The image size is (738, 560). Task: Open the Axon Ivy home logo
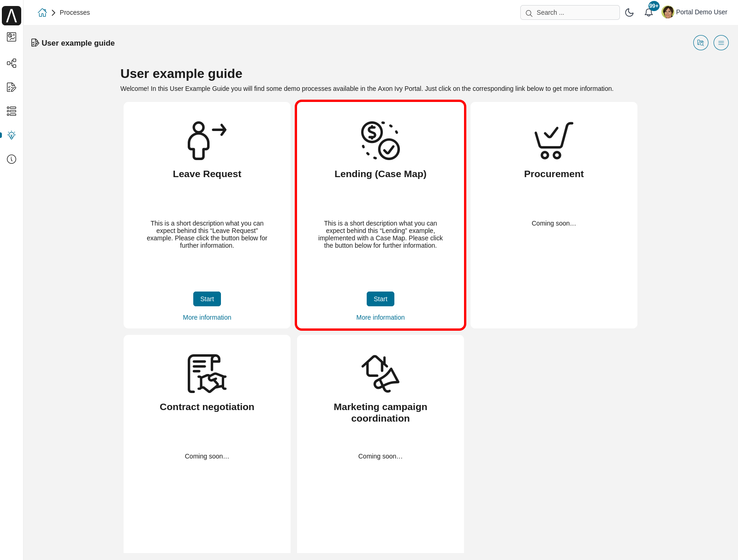tap(11, 15)
